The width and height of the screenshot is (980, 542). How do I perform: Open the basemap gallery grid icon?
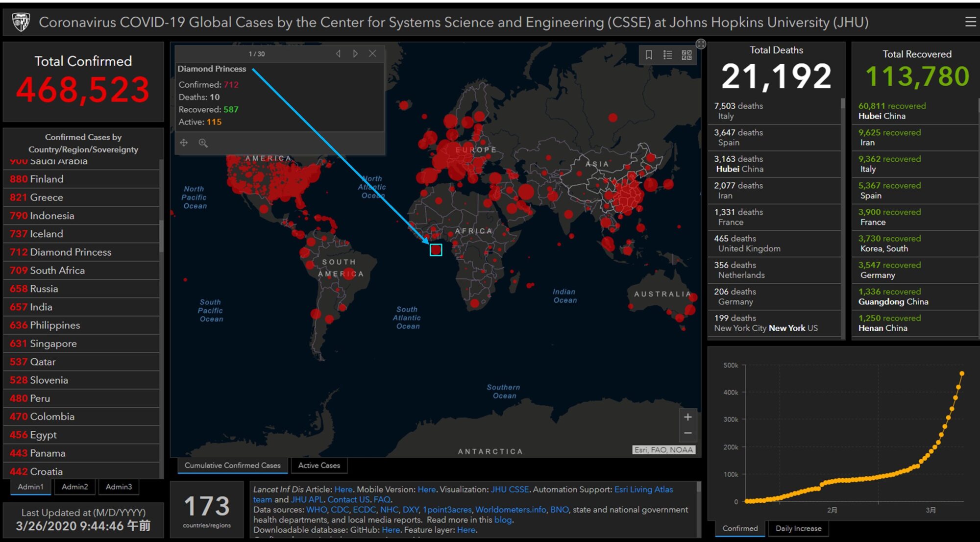pyautogui.click(x=686, y=55)
